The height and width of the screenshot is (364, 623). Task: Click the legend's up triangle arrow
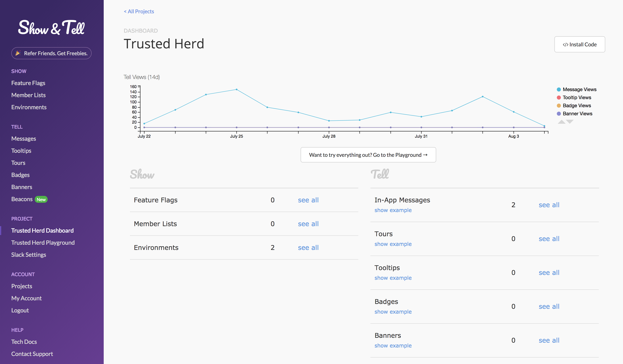coord(561,122)
